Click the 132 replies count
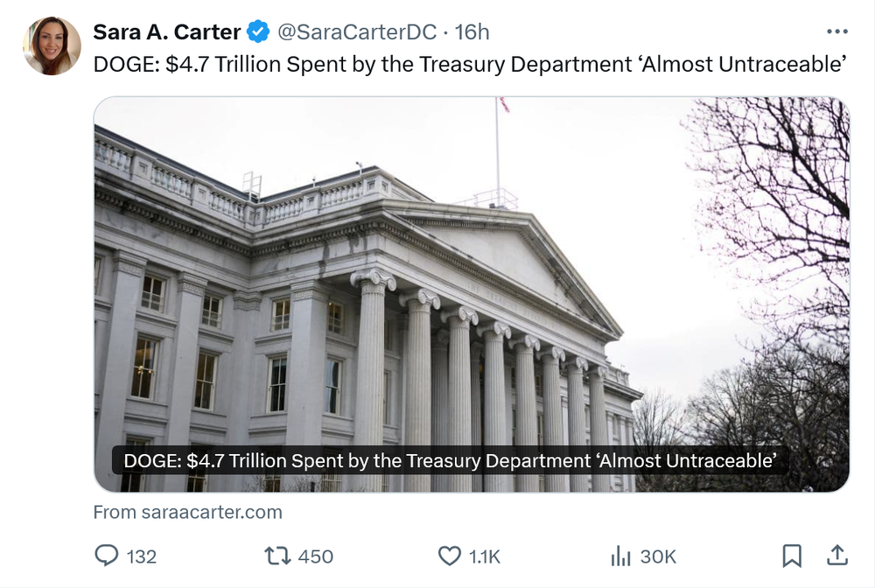This screenshot has height=588, width=875. [141, 556]
